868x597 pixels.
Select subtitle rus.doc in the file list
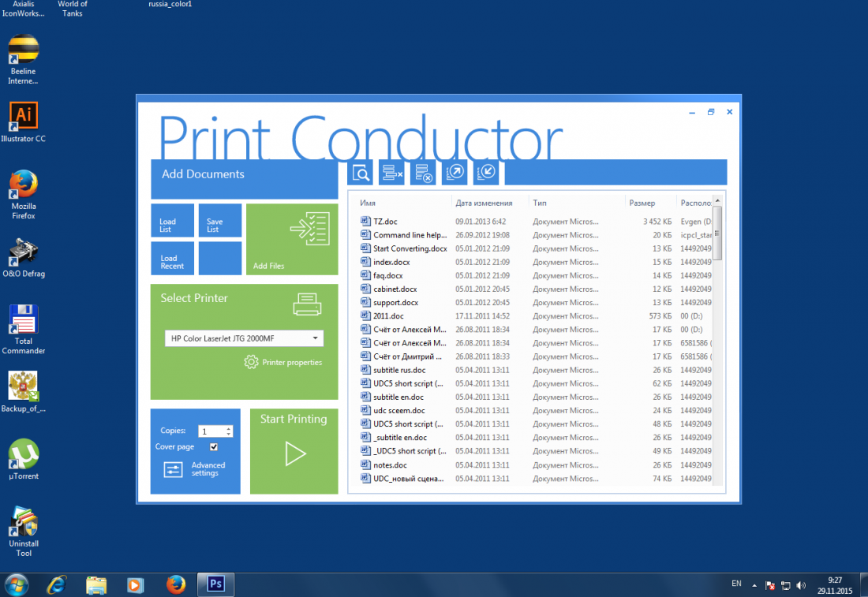535,370
